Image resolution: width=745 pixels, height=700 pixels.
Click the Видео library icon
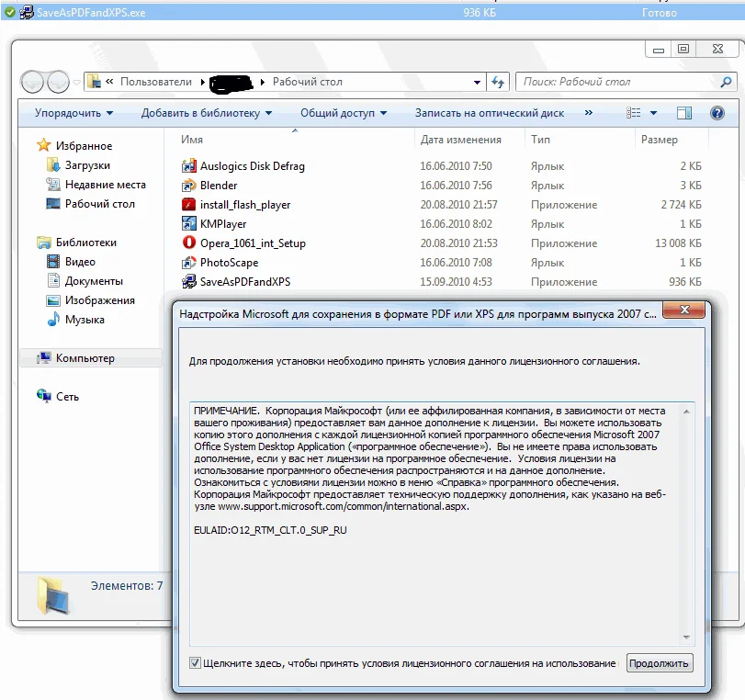52,262
